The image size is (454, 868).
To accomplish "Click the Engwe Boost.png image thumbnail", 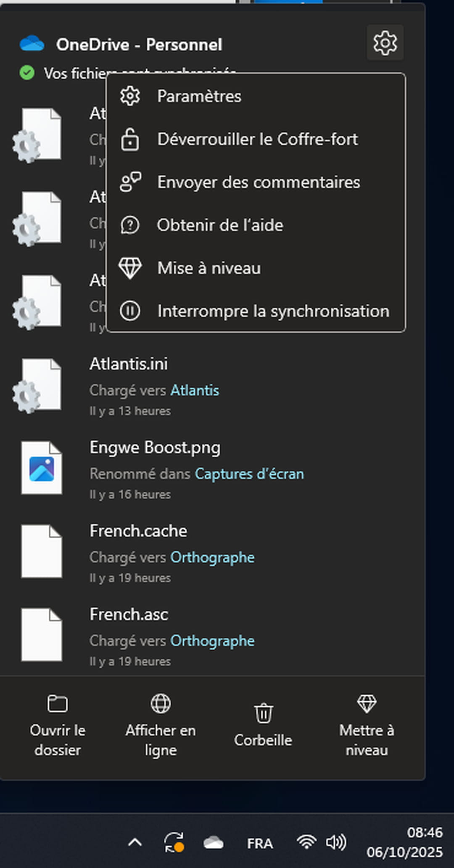I will (41, 468).
